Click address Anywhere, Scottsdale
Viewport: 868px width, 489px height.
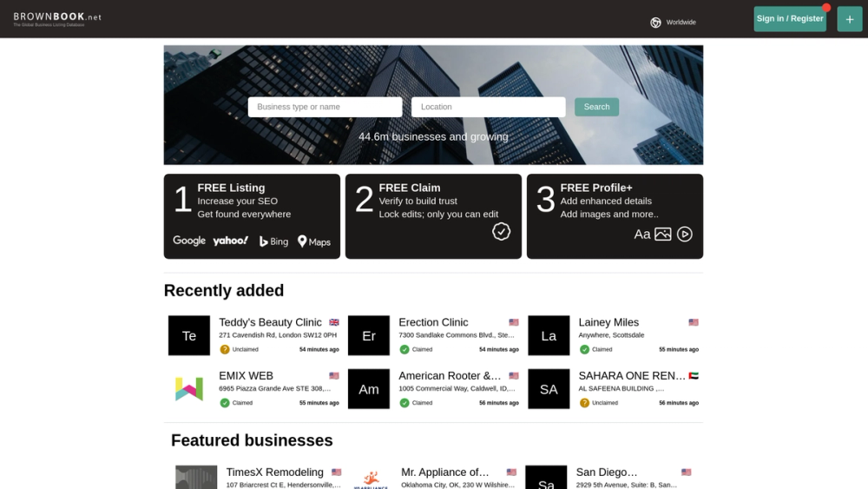[x=611, y=335]
